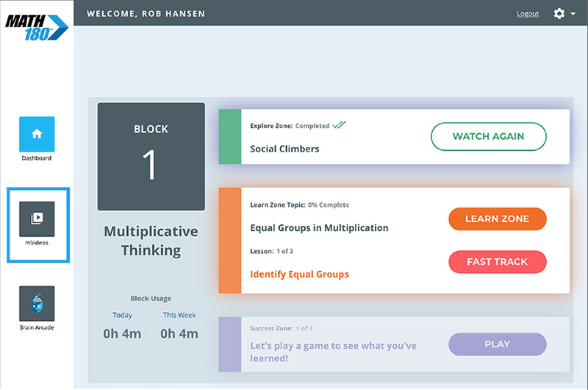Click the Lesson 1 of 3 text
Viewport: 588px width, 390px height.
[x=271, y=251]
